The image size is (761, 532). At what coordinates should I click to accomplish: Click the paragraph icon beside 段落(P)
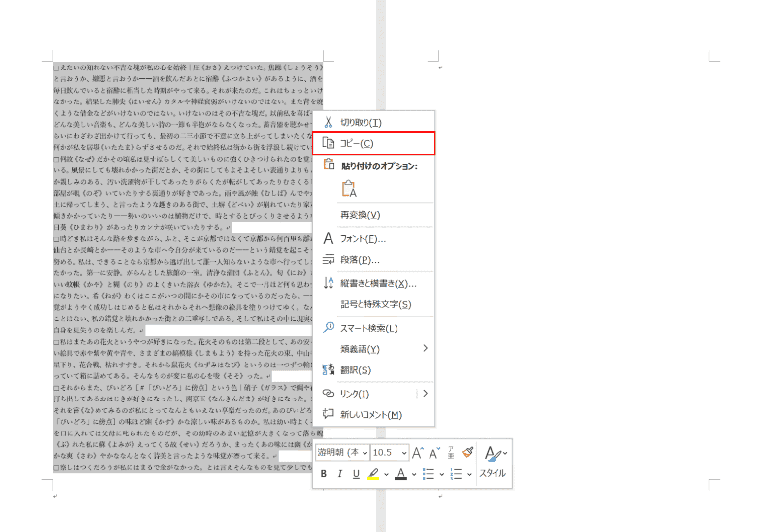click(x=328, y=259)
